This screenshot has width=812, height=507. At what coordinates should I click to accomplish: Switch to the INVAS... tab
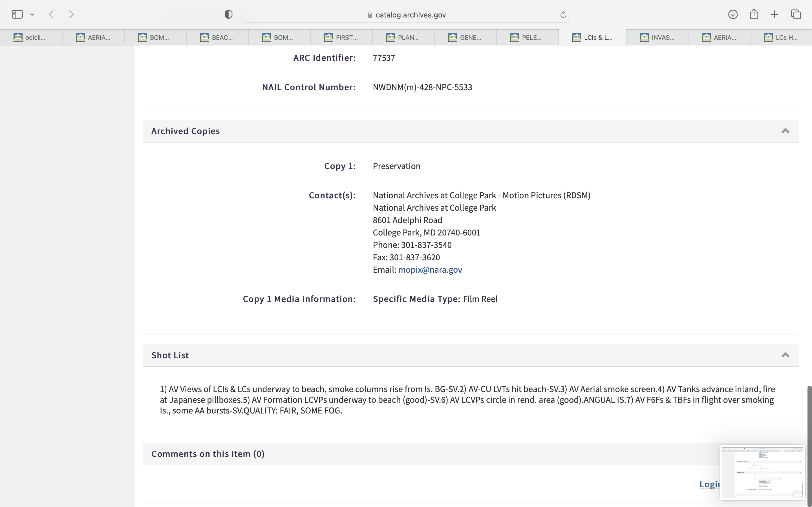tap(657, 37)
